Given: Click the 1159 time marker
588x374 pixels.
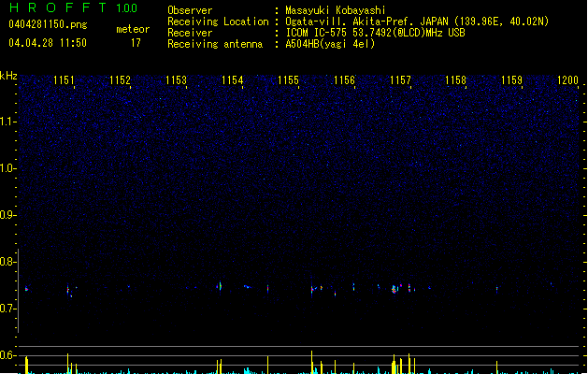Looking at the screenshot, I should click(x=511, y=80).
